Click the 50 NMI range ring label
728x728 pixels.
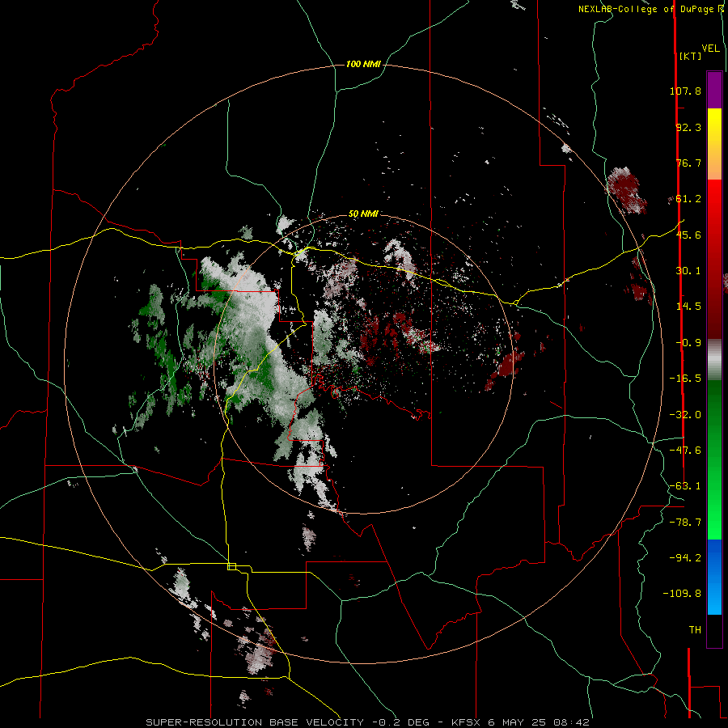pos(363,214)
